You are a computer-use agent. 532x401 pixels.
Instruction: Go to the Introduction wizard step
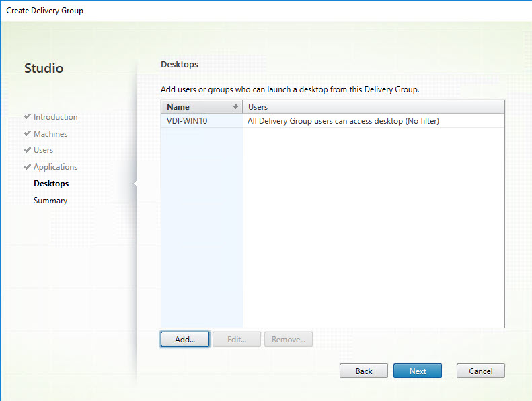pyautogui.click(x=55, y=117)
